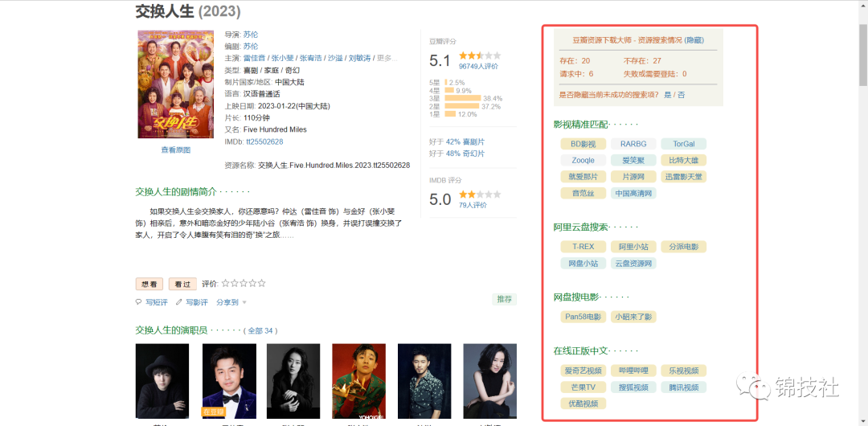Click cast photo marked 在豆瓣
The height and width of the screenshot is (426, 868).
229,381
